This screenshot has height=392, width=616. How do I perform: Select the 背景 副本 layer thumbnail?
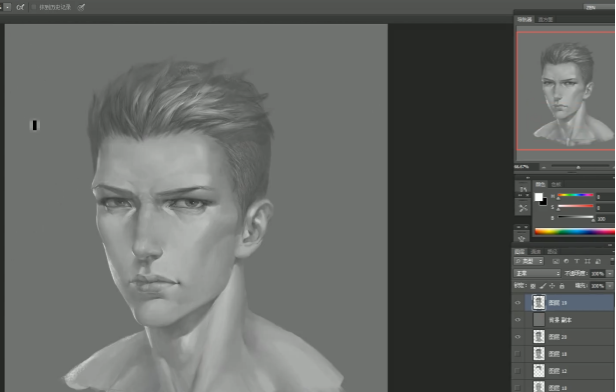[x=539, y=320]
